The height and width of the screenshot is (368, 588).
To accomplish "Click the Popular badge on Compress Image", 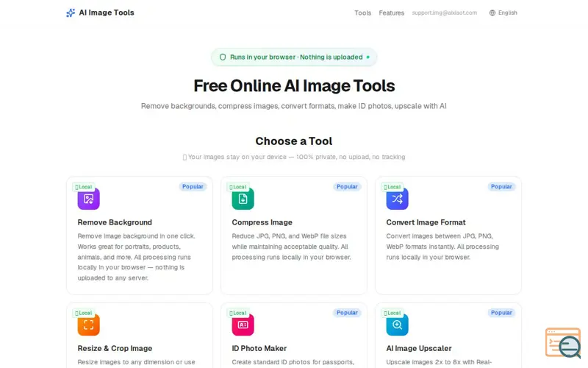I will pos(347,187).
